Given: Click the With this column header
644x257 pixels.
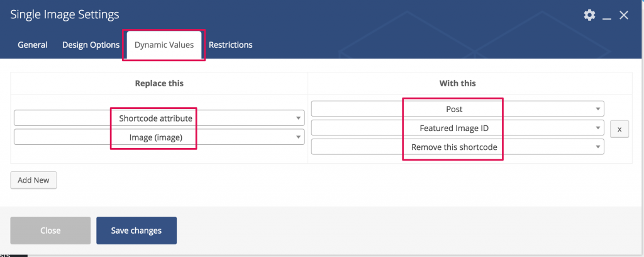Looking at the screenshot, I should coord(458,84).
